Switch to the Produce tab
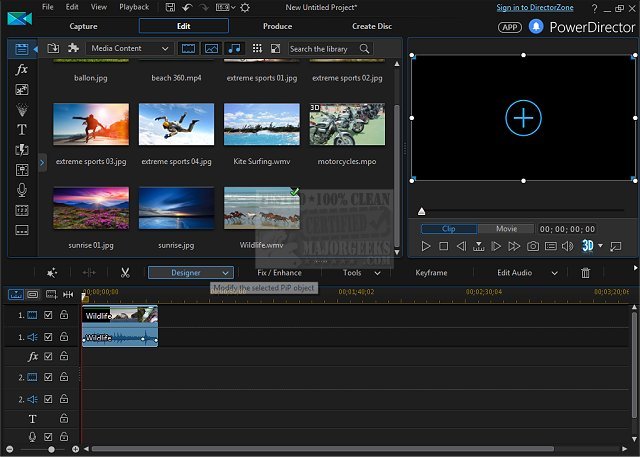 [277, 26]
